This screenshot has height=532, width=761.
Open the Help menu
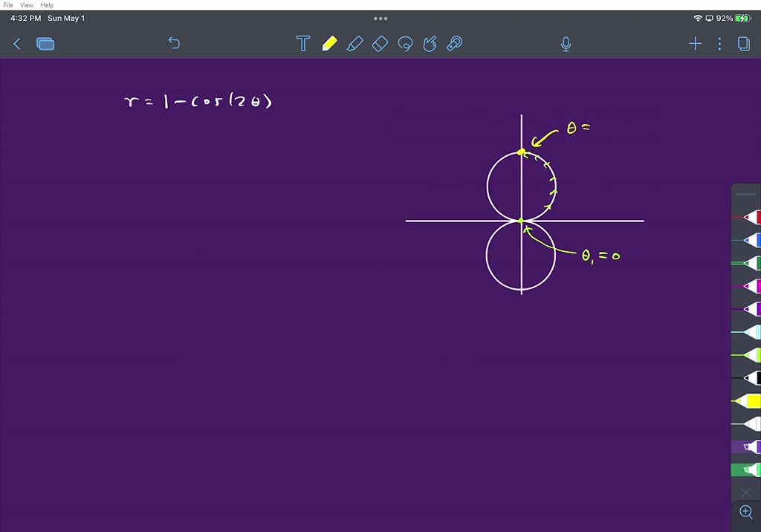point(47,5)
